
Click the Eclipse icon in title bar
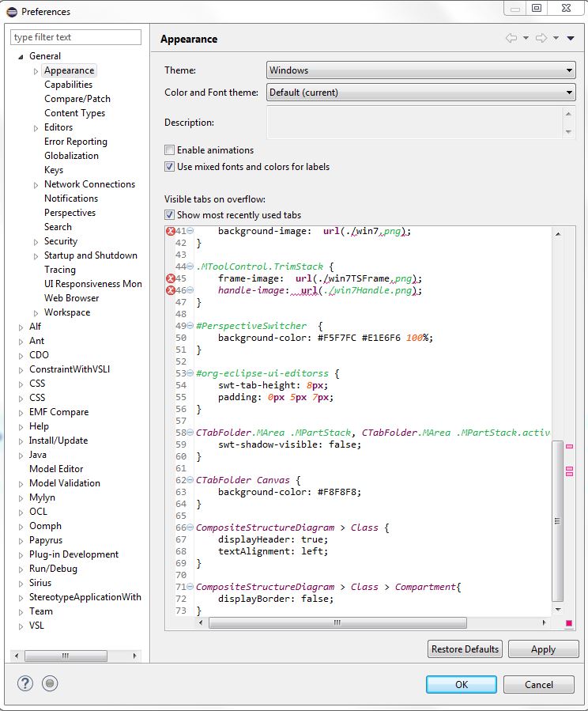12,11
